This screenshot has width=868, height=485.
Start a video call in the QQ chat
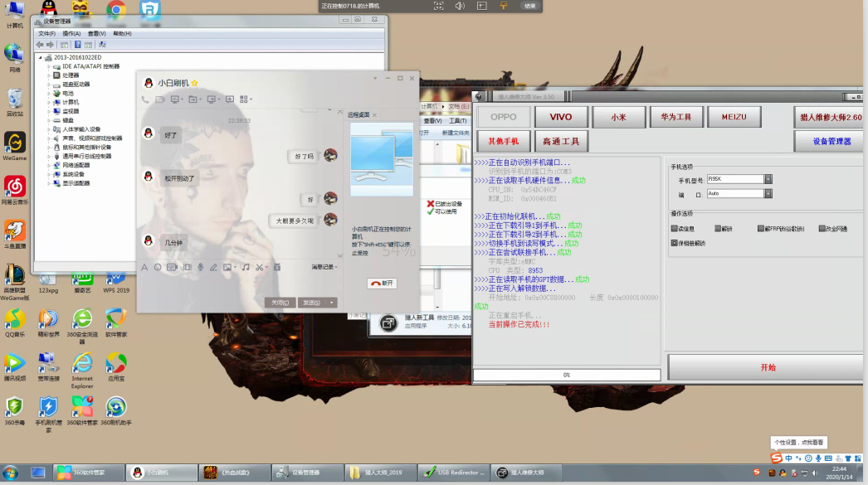pyautogui.click(x=160, y=99)
